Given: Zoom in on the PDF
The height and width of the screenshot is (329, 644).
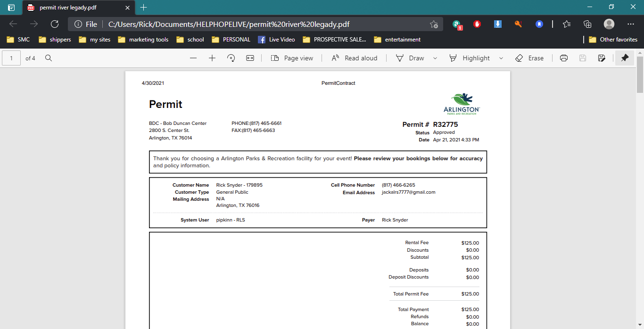Looking at the screenshot, I should pyautogui.click(x=212, y=58).
